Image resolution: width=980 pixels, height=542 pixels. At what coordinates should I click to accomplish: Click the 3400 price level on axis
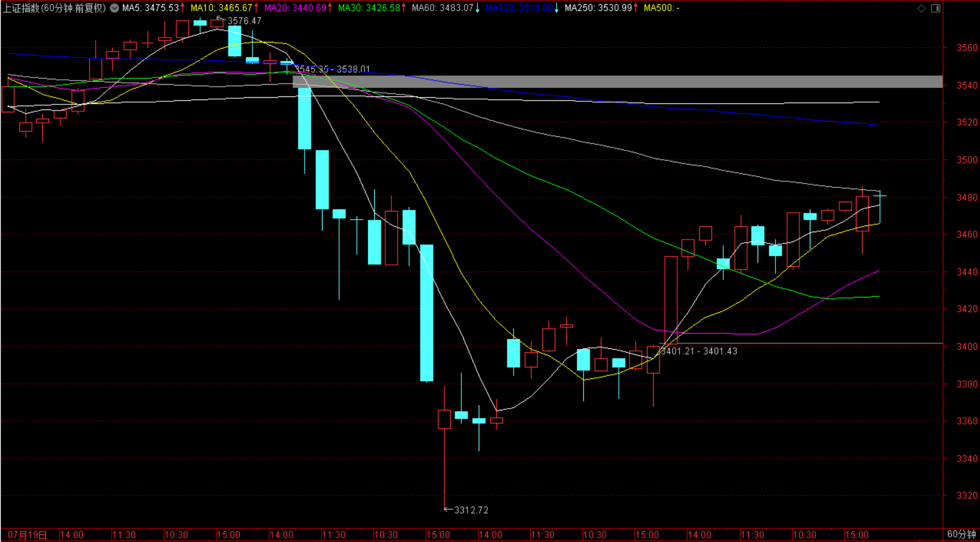coord(966,347)
